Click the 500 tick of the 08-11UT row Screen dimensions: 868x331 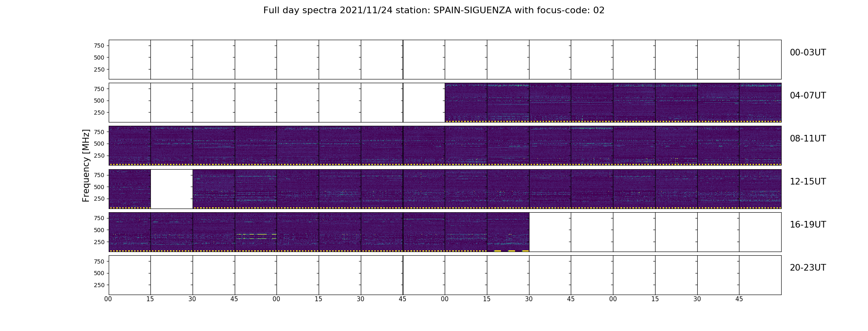(x=99, y=144)
